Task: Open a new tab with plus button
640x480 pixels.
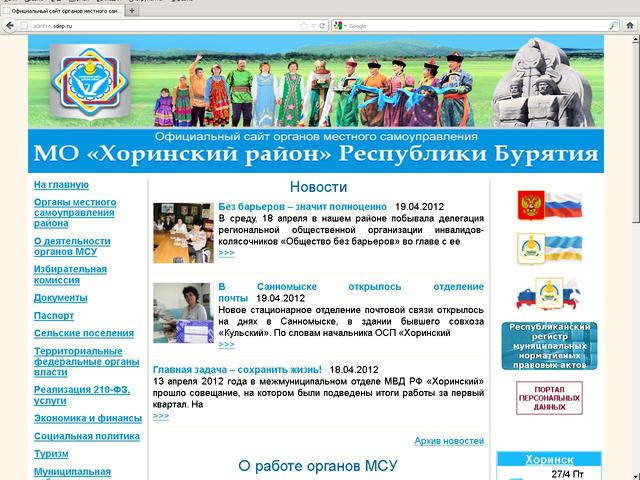Action: [x=131, y=11]
